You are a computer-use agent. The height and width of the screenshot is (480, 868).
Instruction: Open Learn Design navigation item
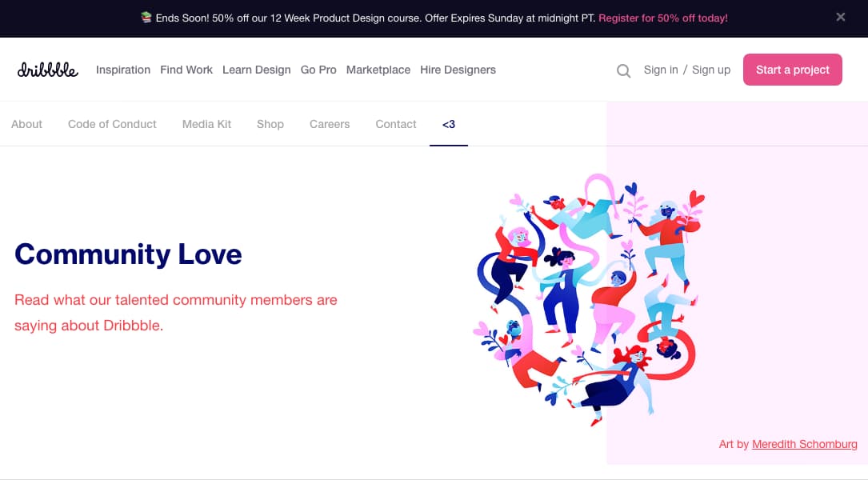[256, 70]
